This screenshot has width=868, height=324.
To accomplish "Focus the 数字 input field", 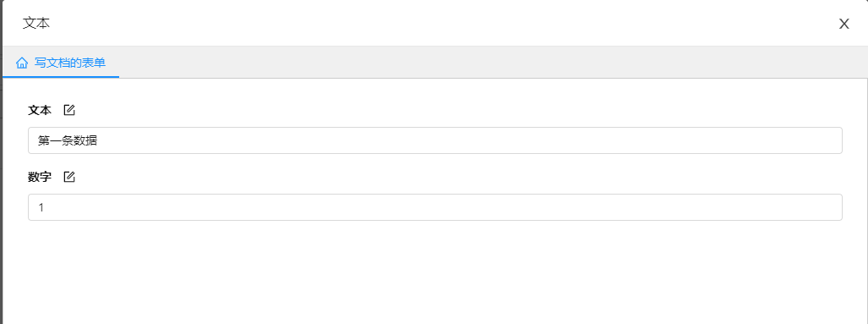I will [435, 207].
